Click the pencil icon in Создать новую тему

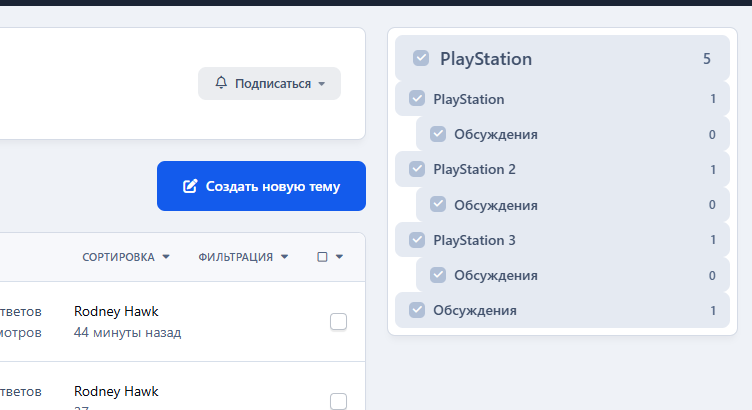pos(190,186)
